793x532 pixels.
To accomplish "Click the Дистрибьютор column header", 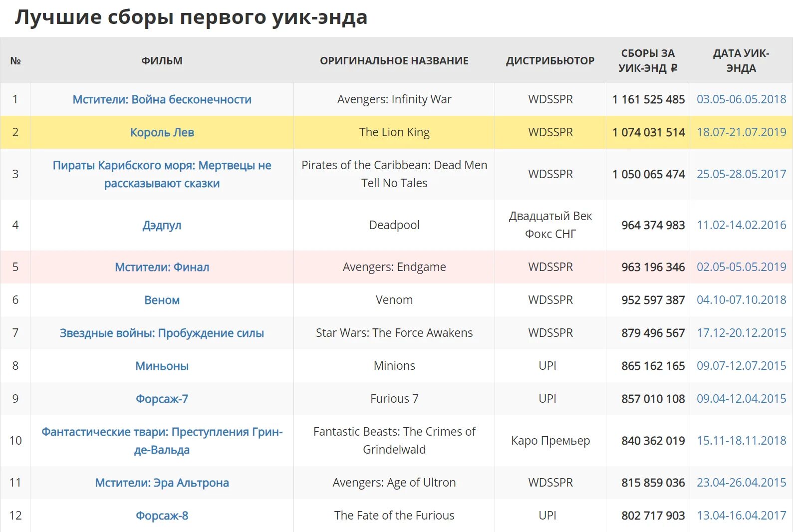I will pos(550,61).
